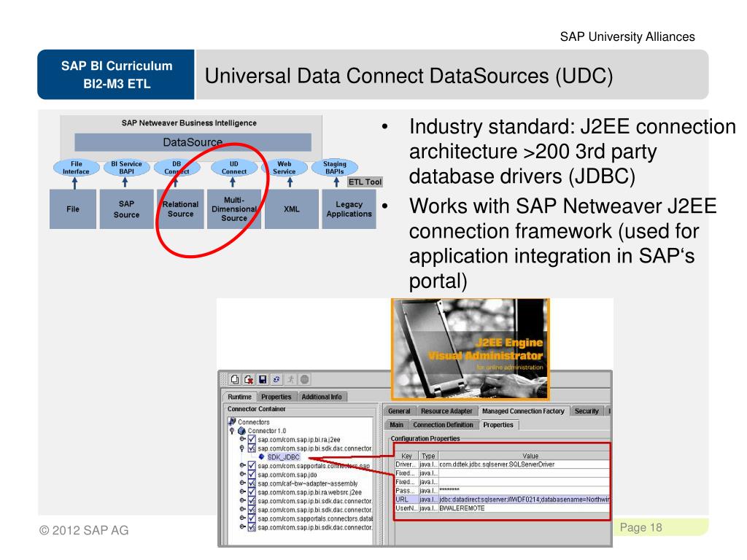Click the Key column header

(x=406, y=456)
